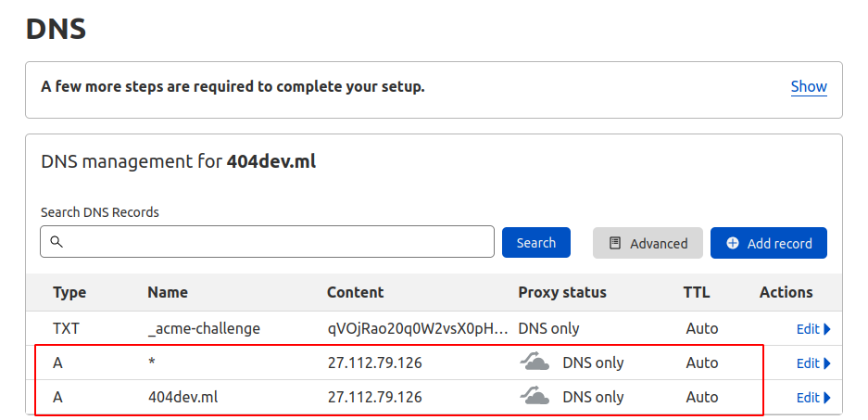
Task: Expand Edit arrow for 404dev.ml A record
Action: point(827,398)
